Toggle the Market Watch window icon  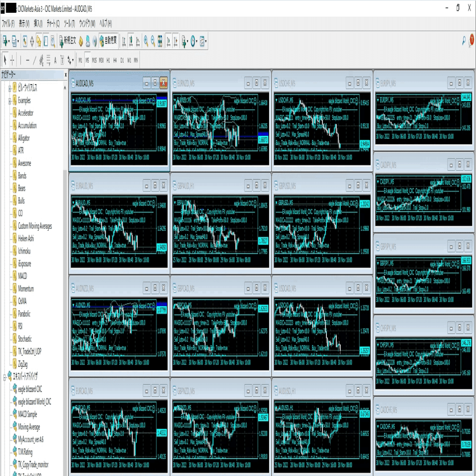coord(25,41)
